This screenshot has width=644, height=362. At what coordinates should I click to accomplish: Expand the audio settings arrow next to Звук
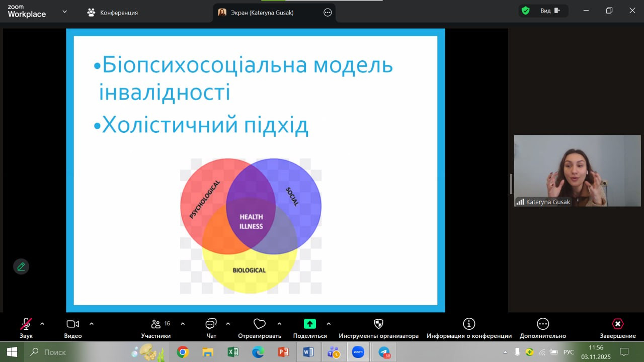[x=42, y=324]
